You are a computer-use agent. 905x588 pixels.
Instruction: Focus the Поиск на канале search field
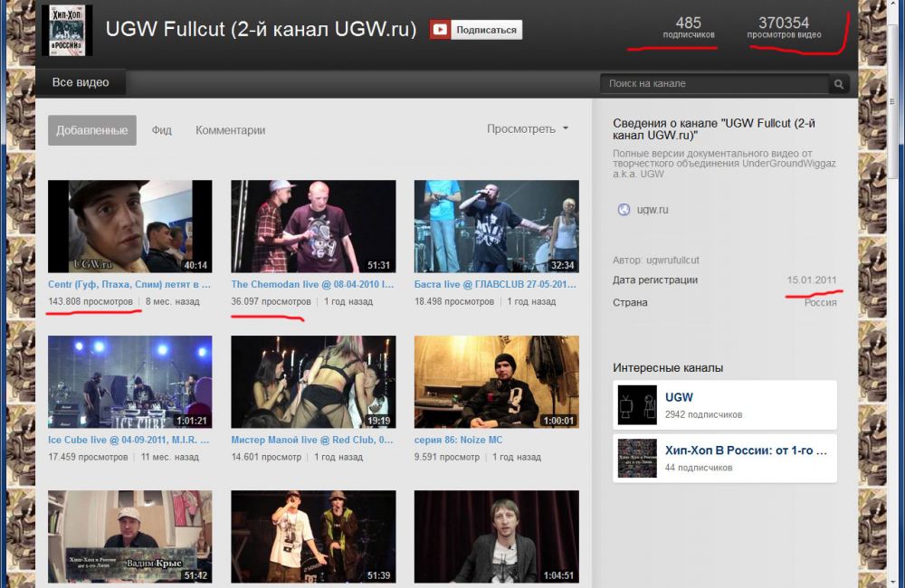click(x=715, y=83)
